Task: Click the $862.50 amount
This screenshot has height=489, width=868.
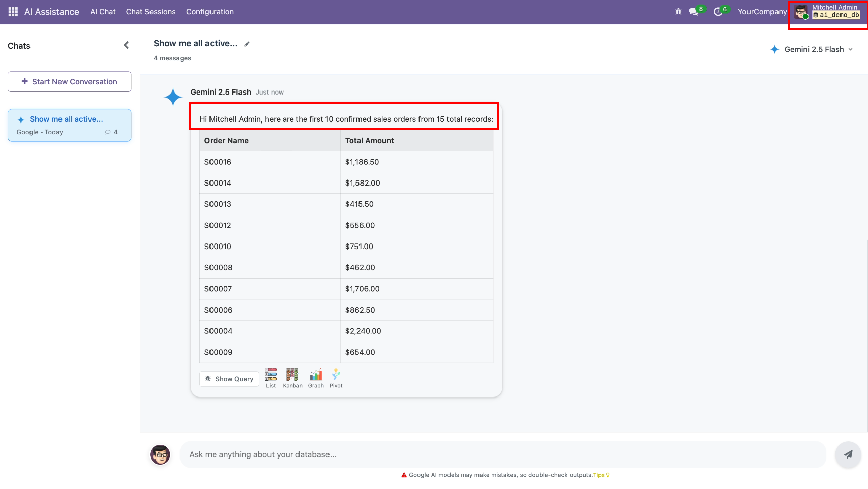Action: pyautogui.click(x=360, y=310)
